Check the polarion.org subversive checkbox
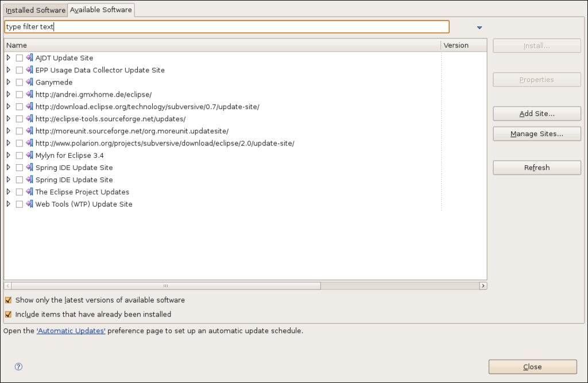Screen dimensions: 588x383 (20, 144)
